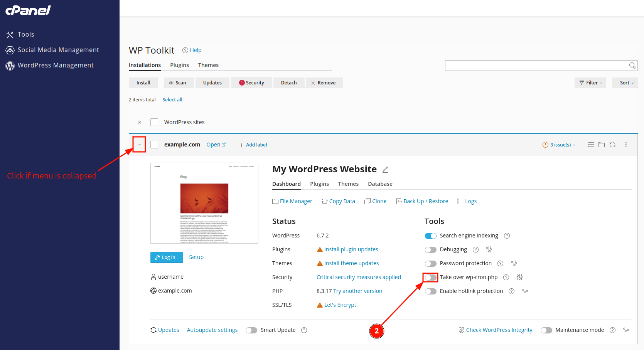Toggle Maintenance mode switch

(x=546, y=330)
